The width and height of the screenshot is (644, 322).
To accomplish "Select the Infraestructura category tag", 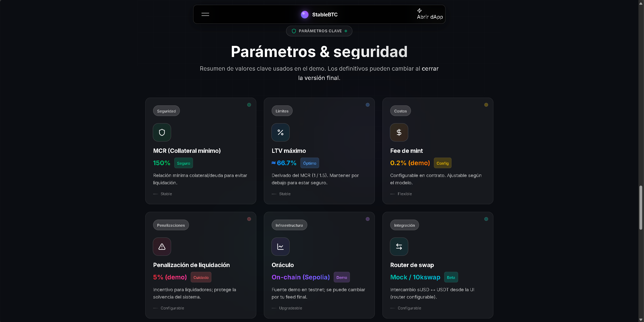I will 289,225.
